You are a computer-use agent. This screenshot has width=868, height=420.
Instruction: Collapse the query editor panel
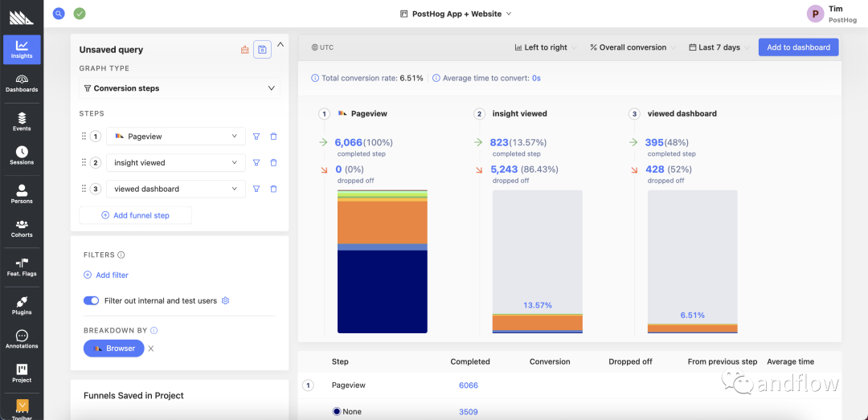(280, 45)
